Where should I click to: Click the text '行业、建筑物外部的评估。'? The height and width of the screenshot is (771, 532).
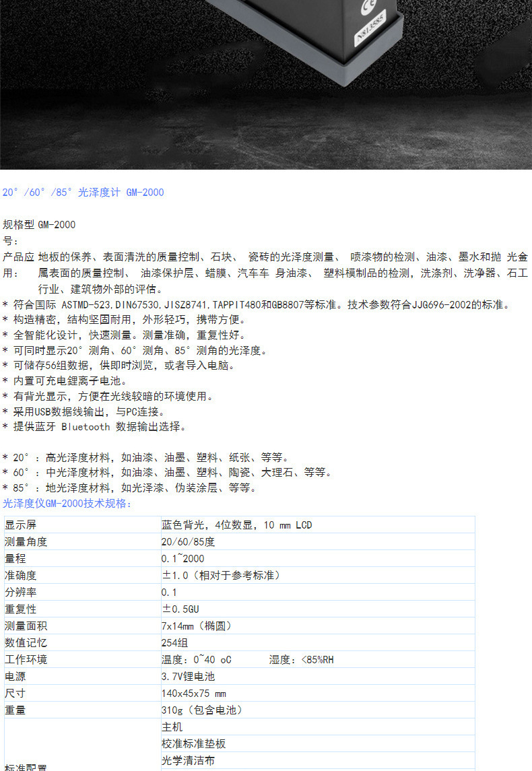102,289
